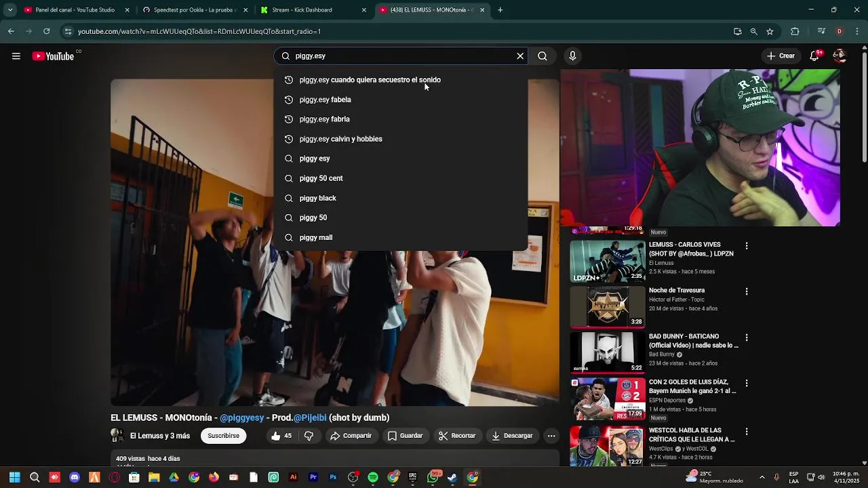Launch Photoshop from the taskbar

point(333,478)
